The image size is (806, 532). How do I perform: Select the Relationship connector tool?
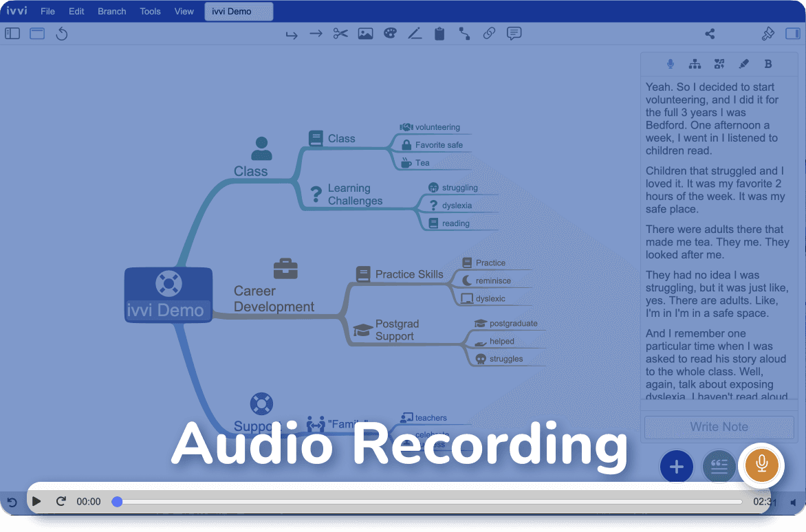point(464,33)
